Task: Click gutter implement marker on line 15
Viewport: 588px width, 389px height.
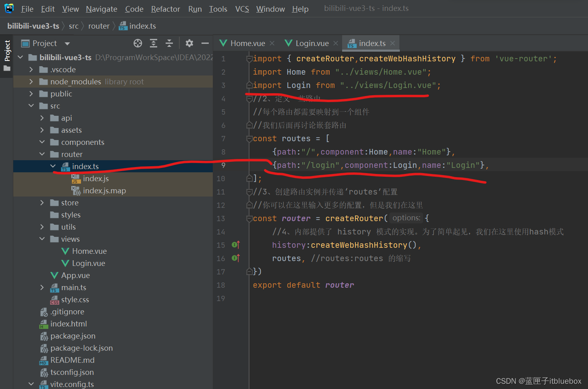Action: point(236,245)
